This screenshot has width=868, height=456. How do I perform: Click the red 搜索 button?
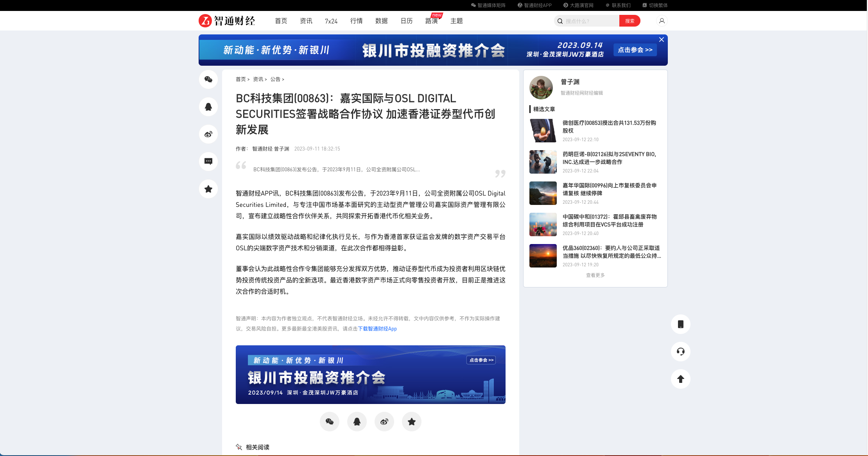[x=630, y=21]
